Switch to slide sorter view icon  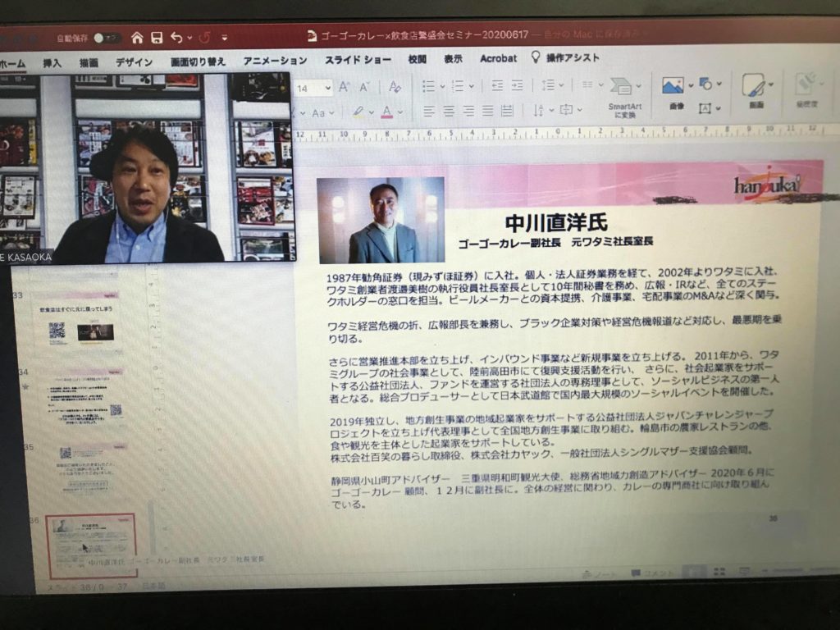coord(719,572)
